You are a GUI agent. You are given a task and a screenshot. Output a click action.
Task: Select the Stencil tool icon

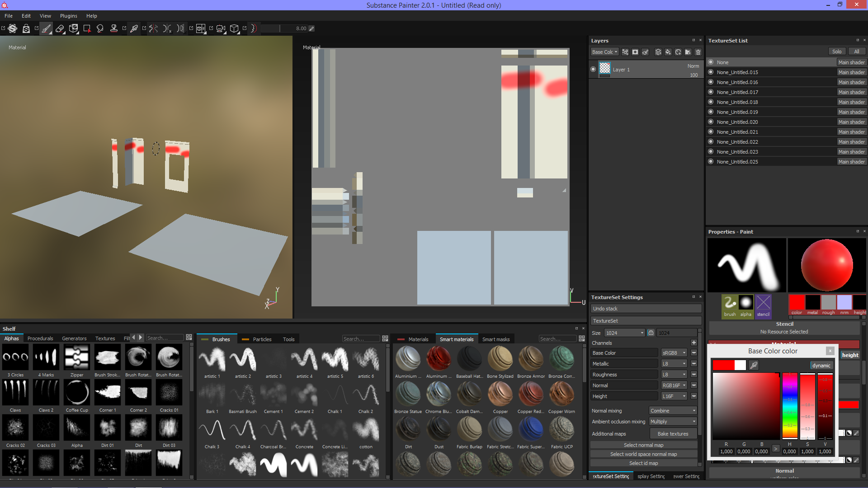click(762, 303)
